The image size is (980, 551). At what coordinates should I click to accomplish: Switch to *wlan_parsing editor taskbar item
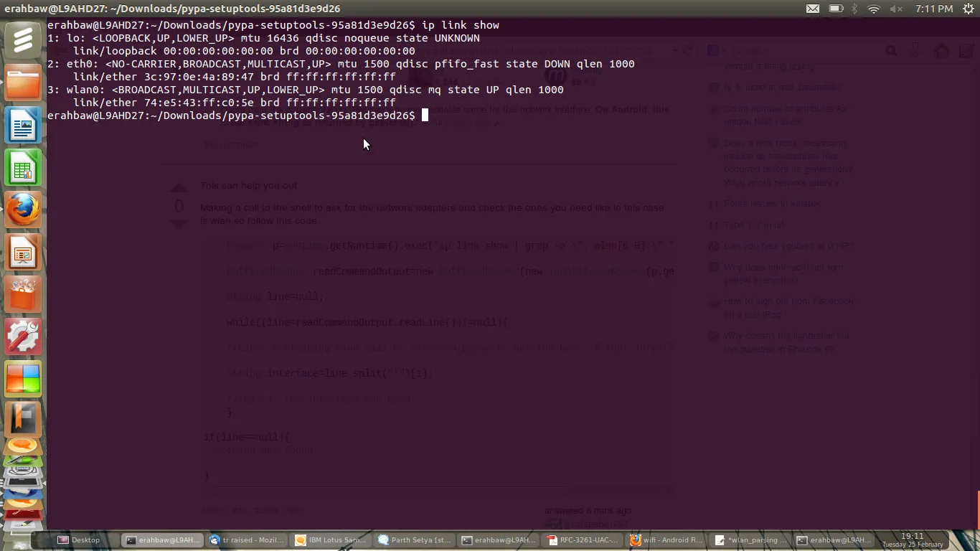pyautogui.click(x=752, y=540)
